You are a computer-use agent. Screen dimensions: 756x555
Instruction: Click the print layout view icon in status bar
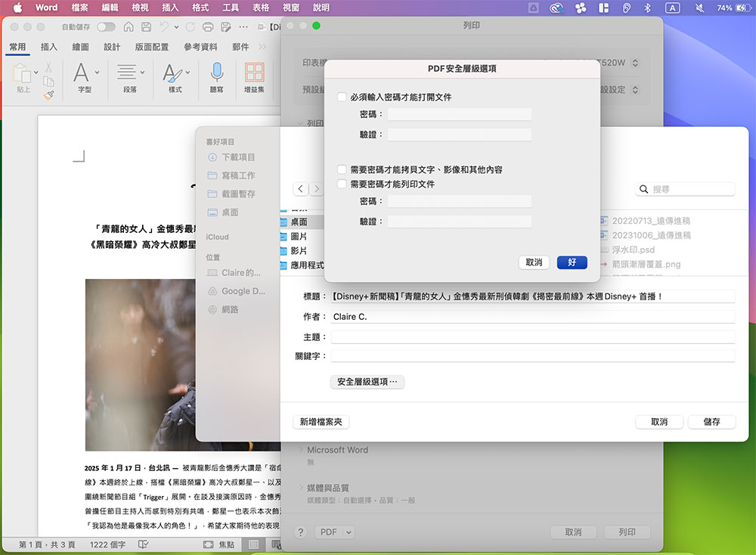coord(253,544)
